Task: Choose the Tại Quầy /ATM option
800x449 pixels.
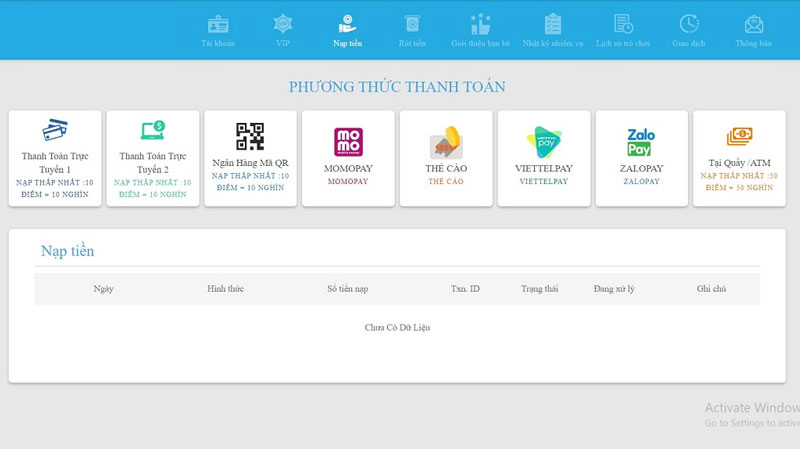Action: [739, 158]
